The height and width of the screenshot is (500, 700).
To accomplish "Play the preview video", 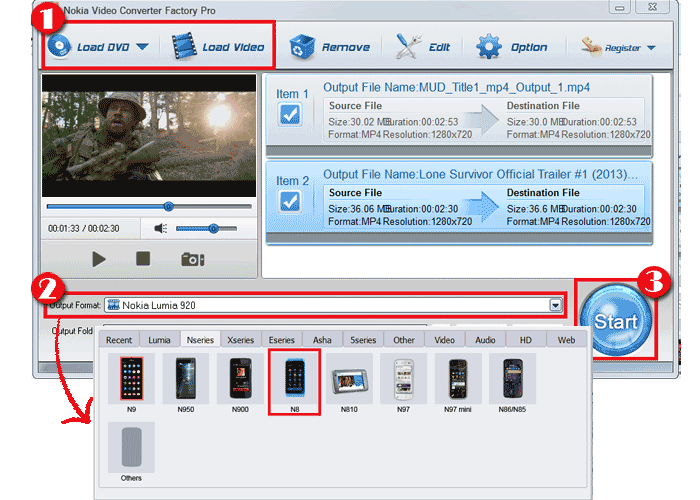I will pos(99,259).
